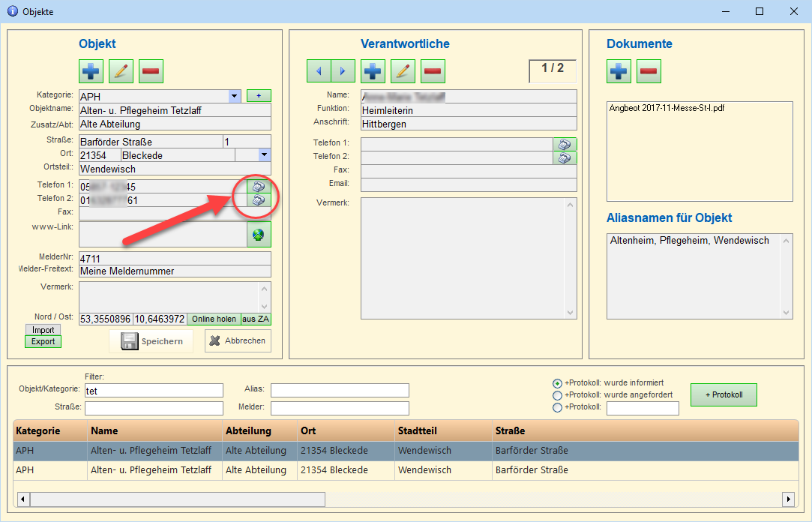Click the pencil edit icon under Objekt
Viewport: 812px width, 522px height.
(121, 71)
